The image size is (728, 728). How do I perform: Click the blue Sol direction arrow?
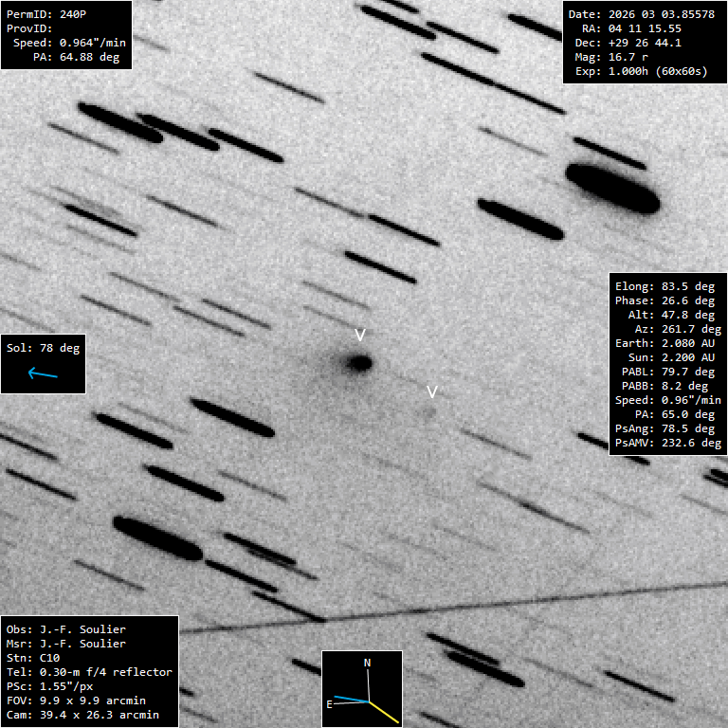(x=43, y=373)
